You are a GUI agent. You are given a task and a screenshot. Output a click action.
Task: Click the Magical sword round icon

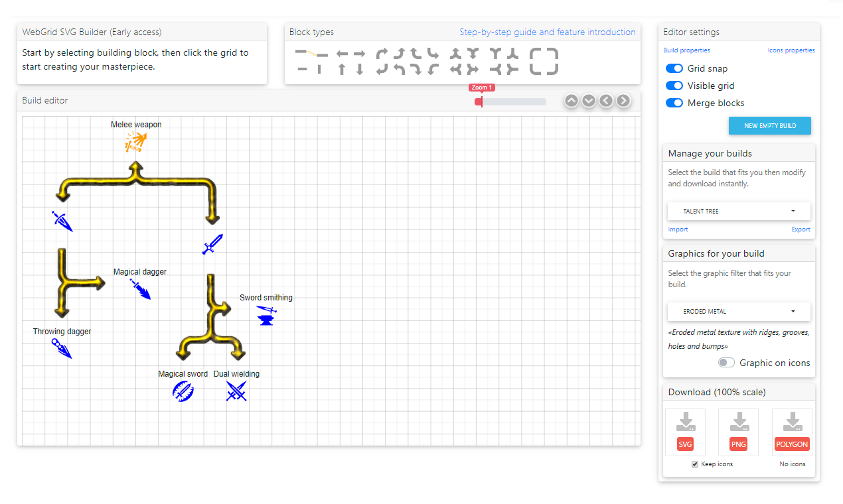point(183,391)
